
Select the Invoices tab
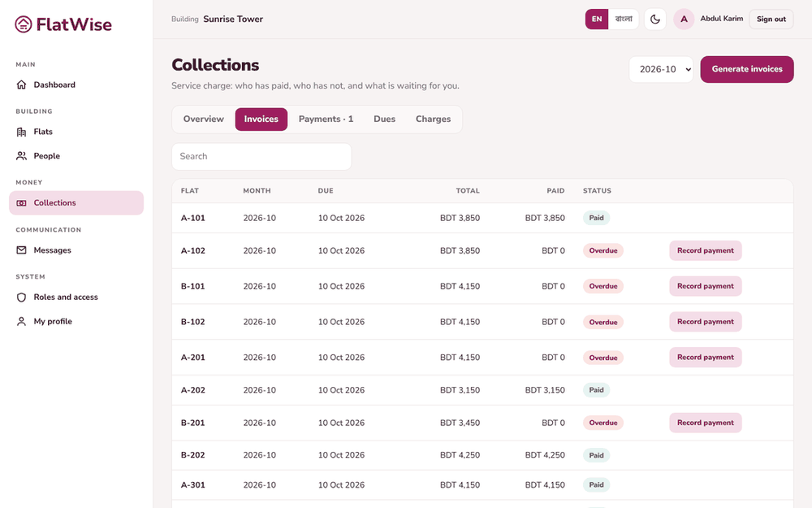(x=261, y=119)
